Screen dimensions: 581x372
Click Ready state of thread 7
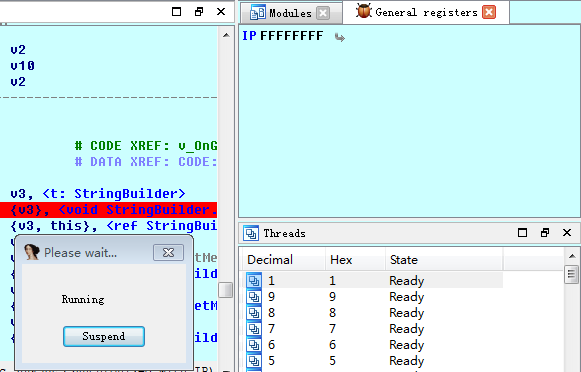(x=406, y=329)
